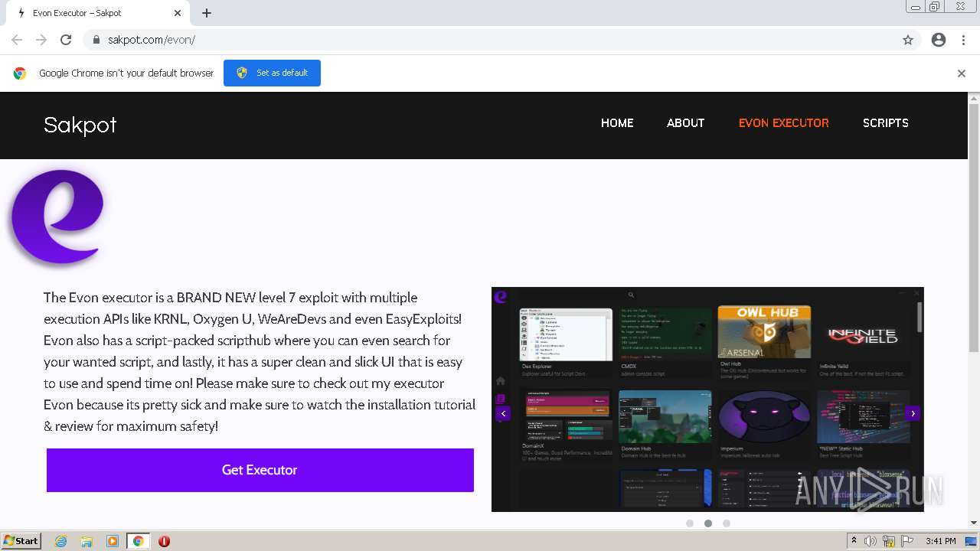Open Windows Media Player from taskbar
This screenshot has height=551, width=980.
coord(113,541)
